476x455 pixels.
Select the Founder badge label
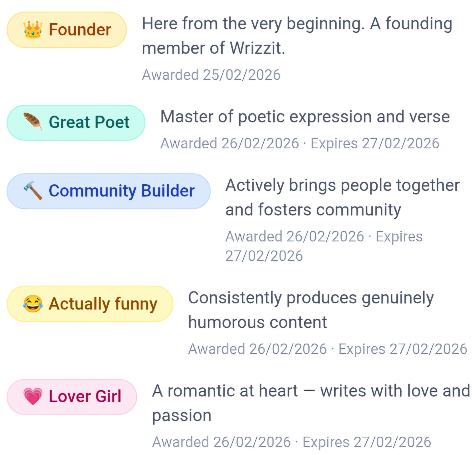tap(80, 29)
